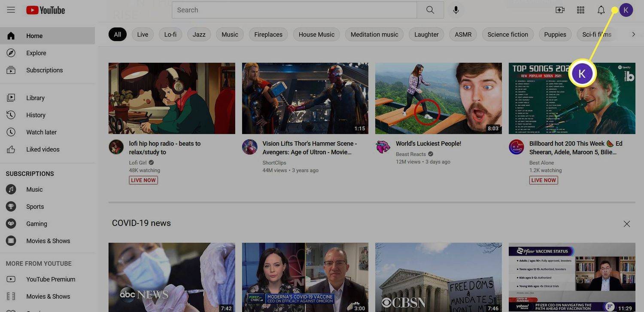Viewport: 644px width, 312px height.
Task: Open the Best Alone channel avatar
Action: coord(516,147)
